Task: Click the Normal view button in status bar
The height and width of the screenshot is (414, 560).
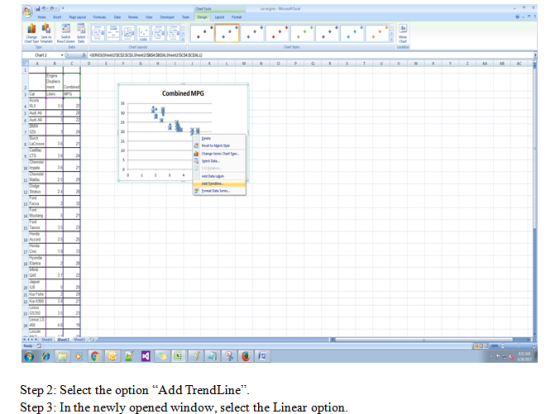Action: (476, 346)
